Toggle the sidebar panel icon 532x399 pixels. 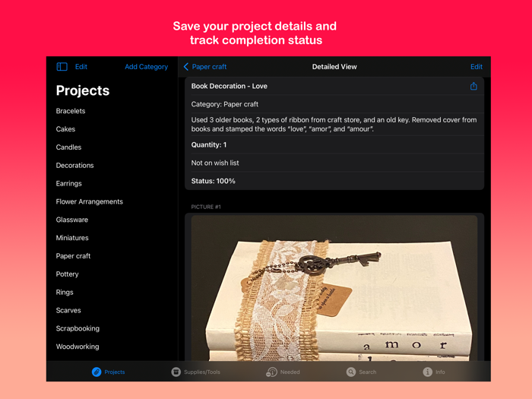coord(62,67)
